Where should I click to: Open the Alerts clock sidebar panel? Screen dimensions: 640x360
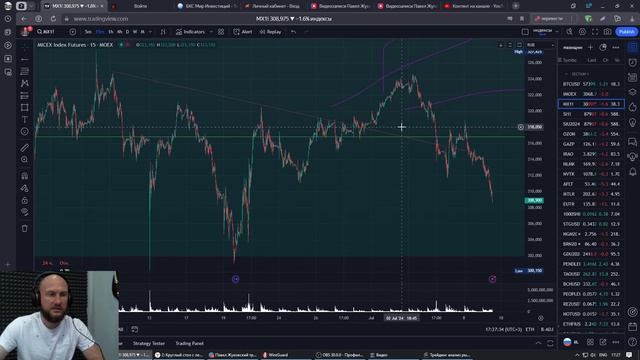tap(632, 62)
